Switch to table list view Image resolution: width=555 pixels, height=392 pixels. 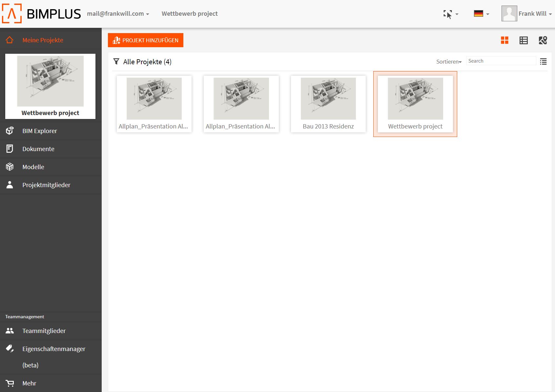tap(524, 40)
